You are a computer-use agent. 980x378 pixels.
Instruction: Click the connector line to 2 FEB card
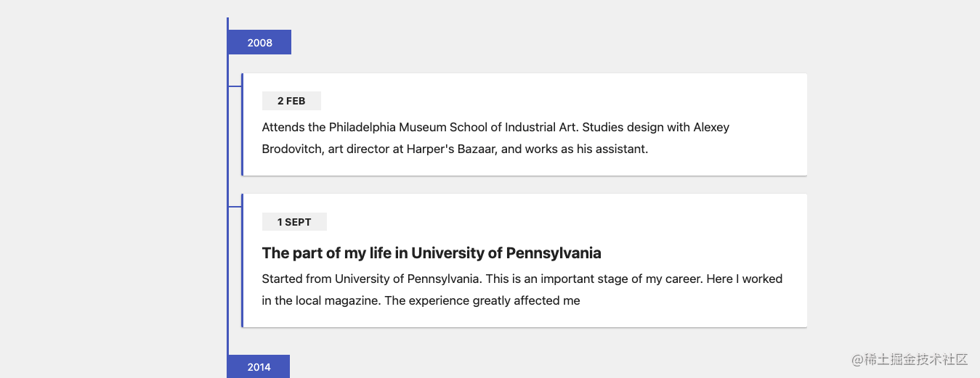click(235, 86)
